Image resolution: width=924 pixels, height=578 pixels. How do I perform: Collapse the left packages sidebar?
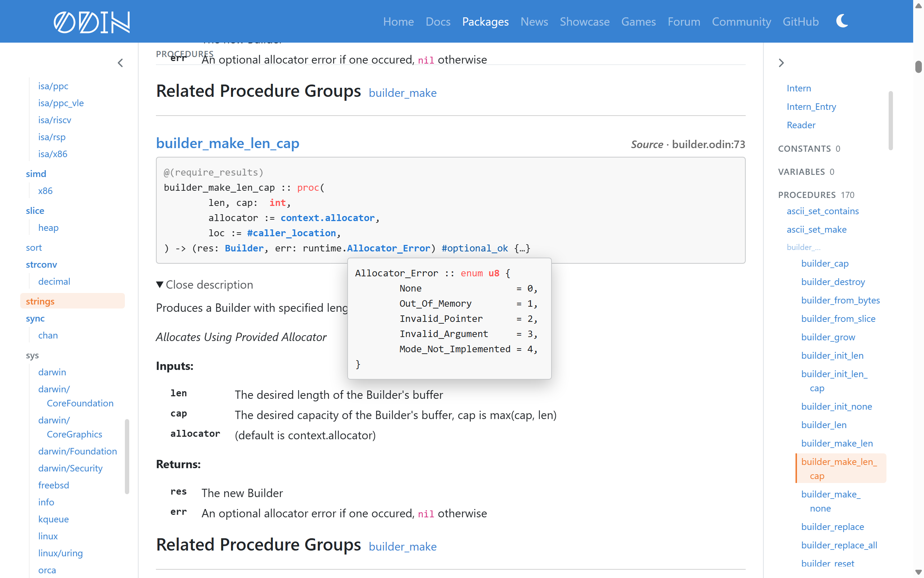(120, 63)
